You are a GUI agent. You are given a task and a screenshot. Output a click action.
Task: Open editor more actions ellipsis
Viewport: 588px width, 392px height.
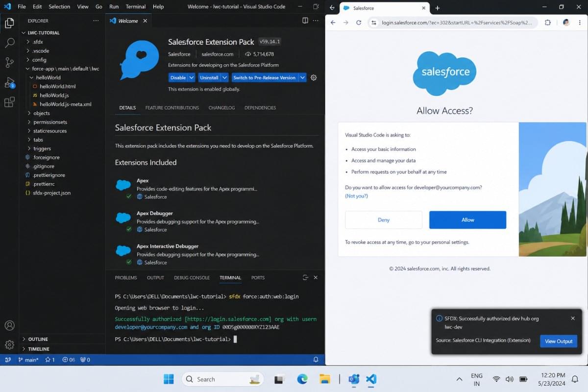[x=317, y=21]
